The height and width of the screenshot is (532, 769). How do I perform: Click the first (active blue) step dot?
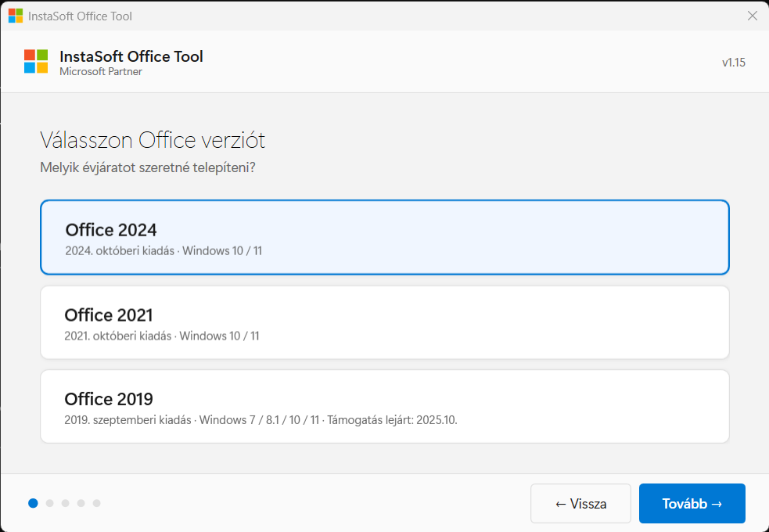[33, 503]
